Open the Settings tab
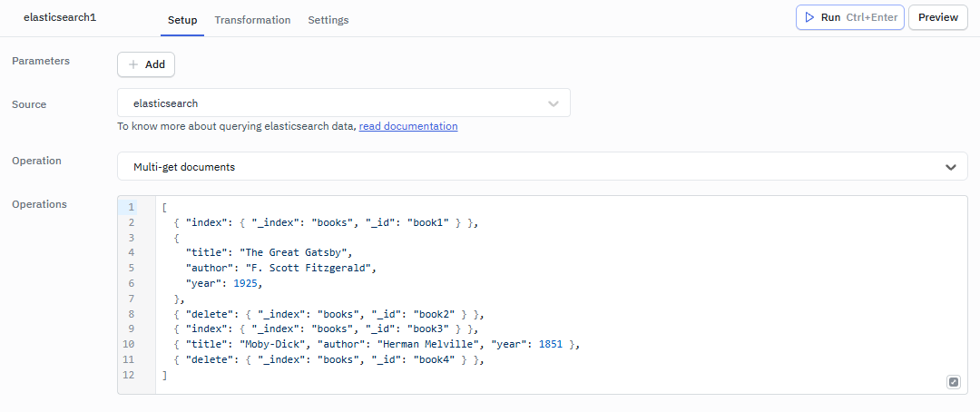Image resolution: width=980 pixels, height=412 pixels. [x=328, y=20]
